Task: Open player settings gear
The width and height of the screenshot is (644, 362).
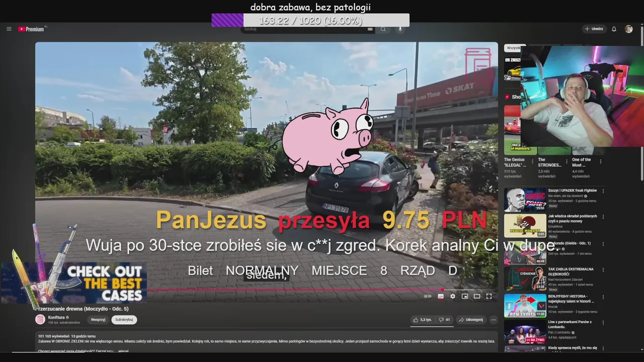Action: pyautogui.click(x=453, y=296)
